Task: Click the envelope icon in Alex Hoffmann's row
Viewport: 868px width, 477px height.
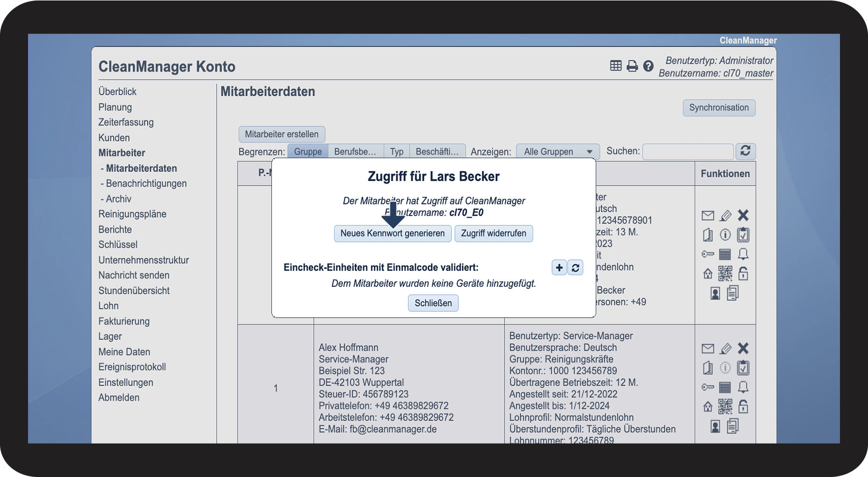Action: pyautogui.click(x=708, y=348)
